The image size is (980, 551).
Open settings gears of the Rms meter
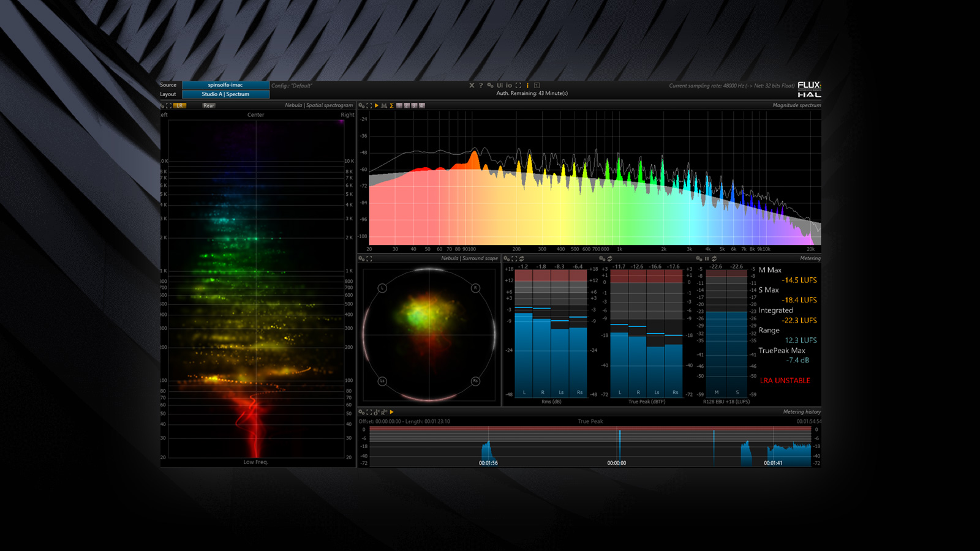pos(507,258)
